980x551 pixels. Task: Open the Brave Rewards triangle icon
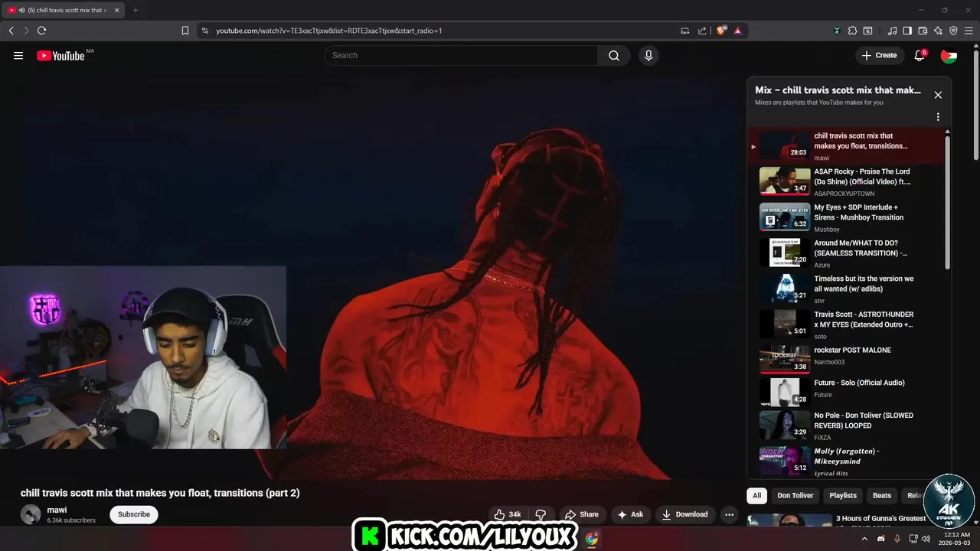pos(738,31)
